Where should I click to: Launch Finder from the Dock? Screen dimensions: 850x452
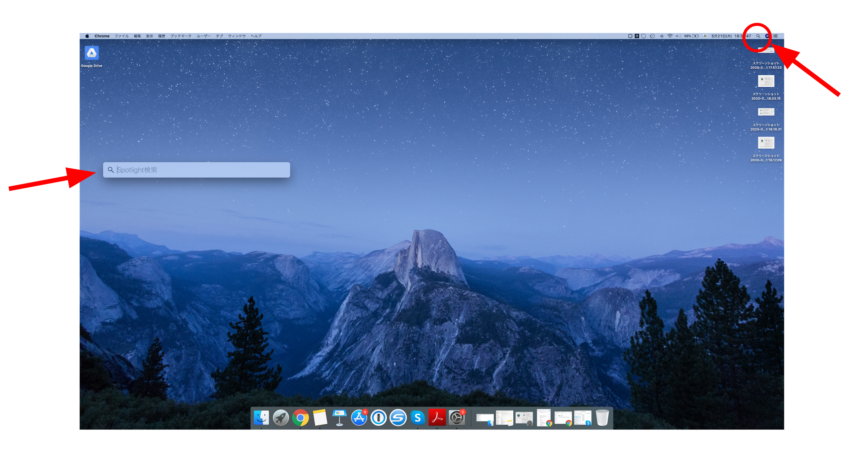point(262,418)
